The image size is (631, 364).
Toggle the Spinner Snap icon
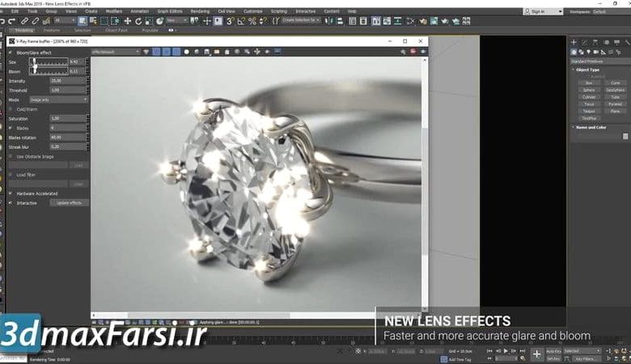pyautogui.click(x=263, y=21)
